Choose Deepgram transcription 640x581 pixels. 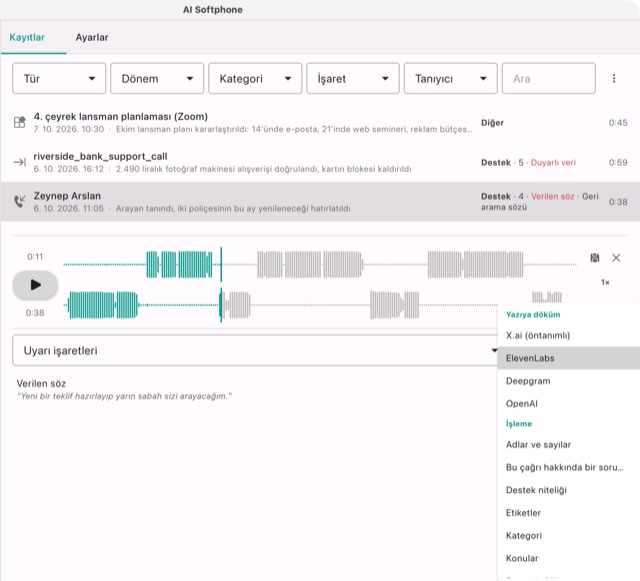(x=569, y=381)
